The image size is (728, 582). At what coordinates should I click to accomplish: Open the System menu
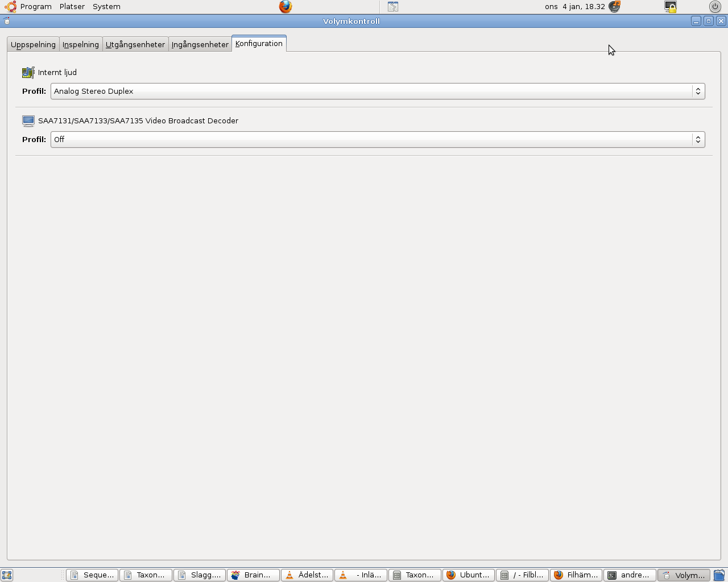coord(106,7)
